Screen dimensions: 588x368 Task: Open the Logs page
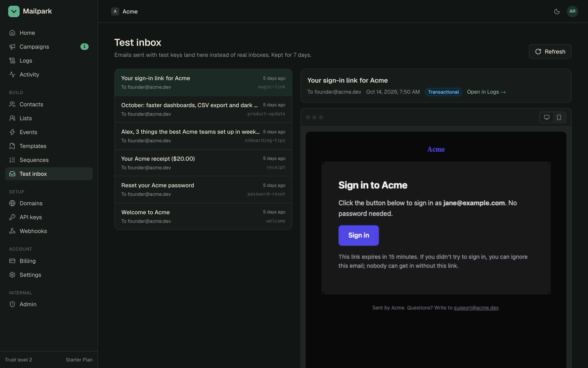(49, 61)
